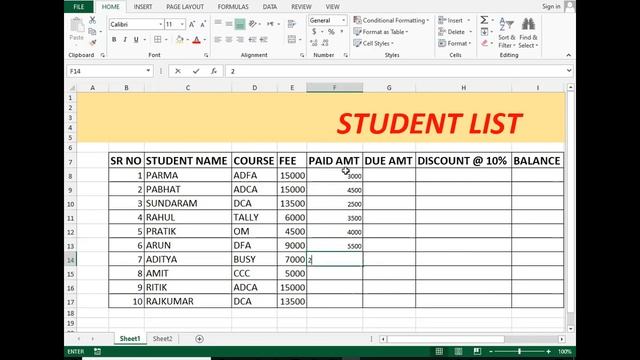Increase font size with the larger A icon

point(192,24)
